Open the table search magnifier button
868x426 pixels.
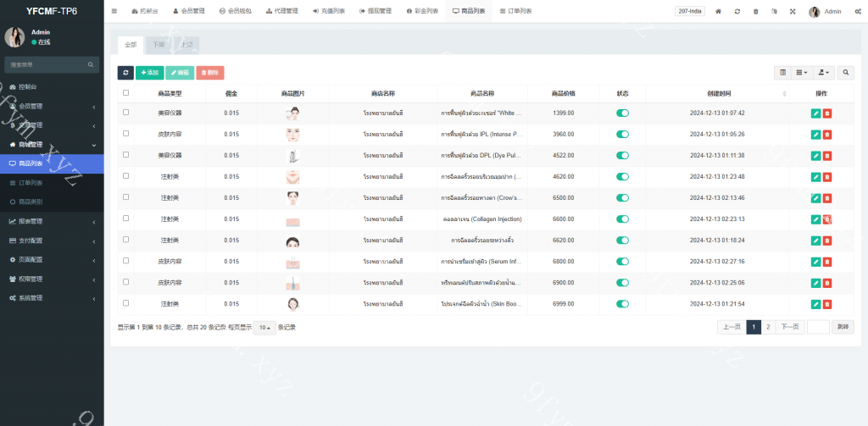coord(845,73)
